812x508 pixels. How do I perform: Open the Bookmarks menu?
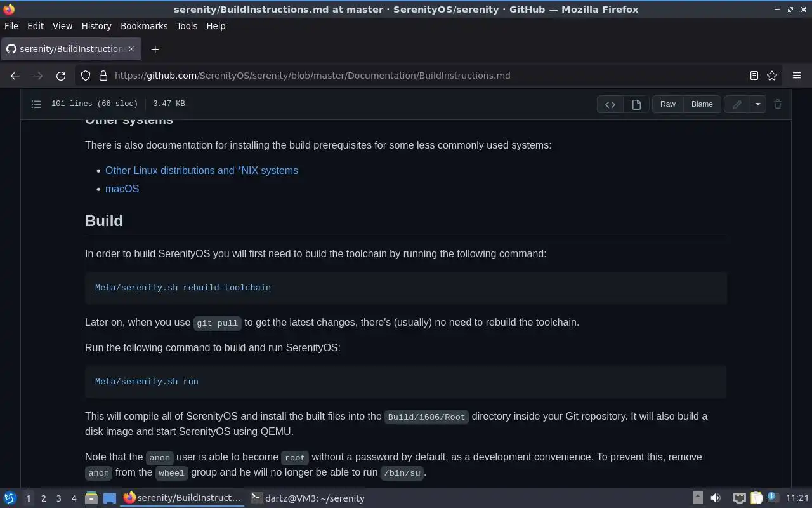point(144,26)
